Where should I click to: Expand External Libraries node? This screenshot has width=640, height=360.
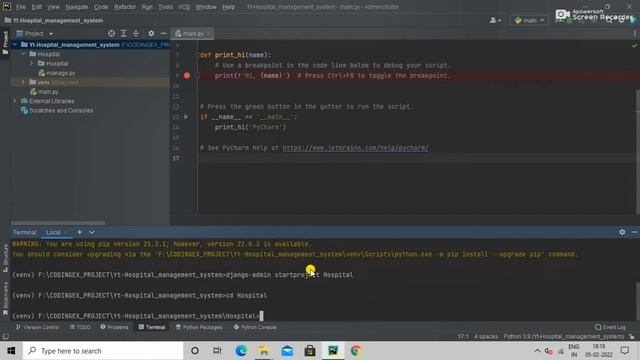pos(15,101)
